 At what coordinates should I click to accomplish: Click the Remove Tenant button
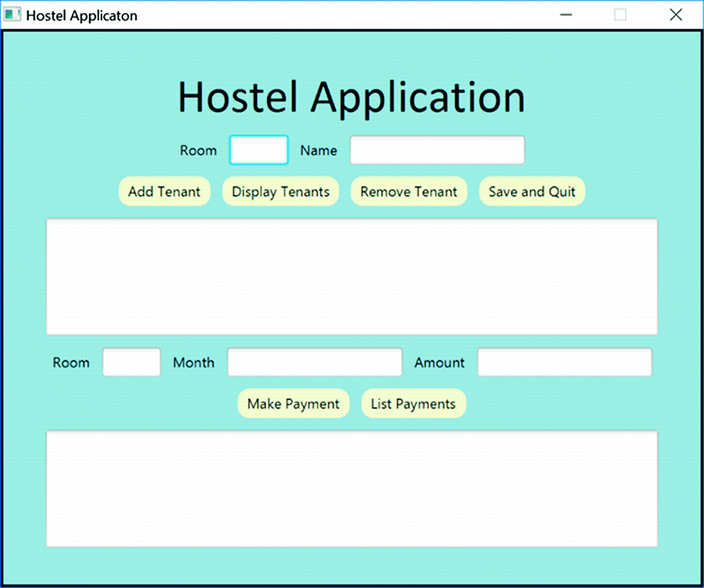(409, 192)
